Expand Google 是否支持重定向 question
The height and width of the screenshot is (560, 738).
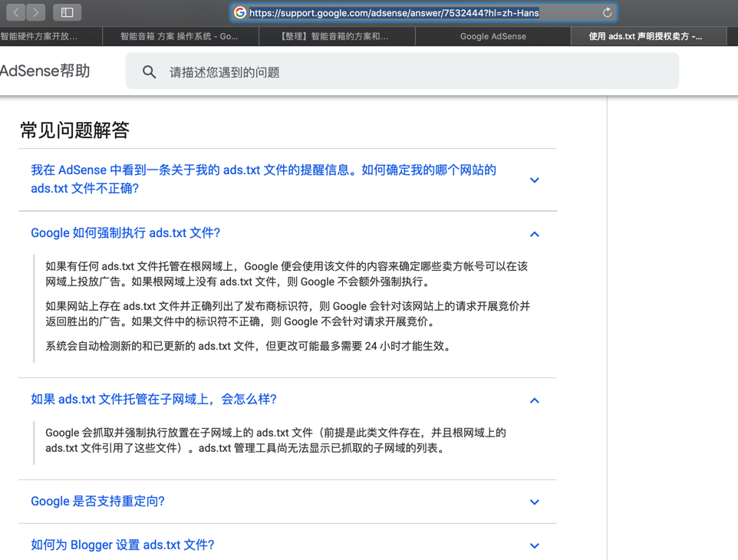pyautogui.click(x=98, y=501)
